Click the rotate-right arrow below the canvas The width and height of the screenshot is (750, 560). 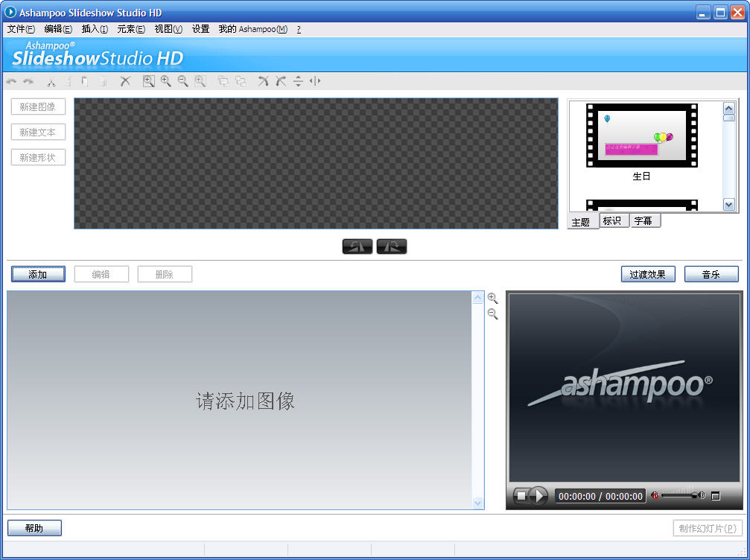pos(391,246)
